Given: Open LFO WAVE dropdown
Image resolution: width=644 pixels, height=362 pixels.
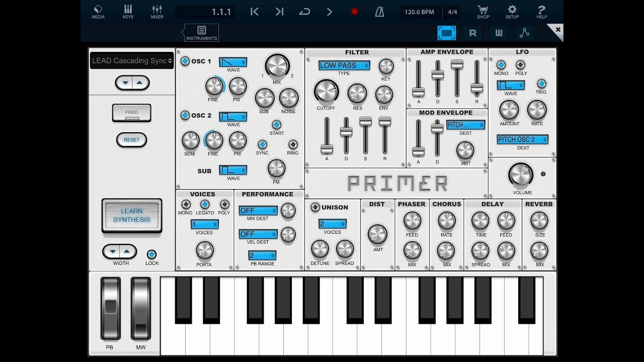Looking at the screenshot, I should click(x=511, y=85).
